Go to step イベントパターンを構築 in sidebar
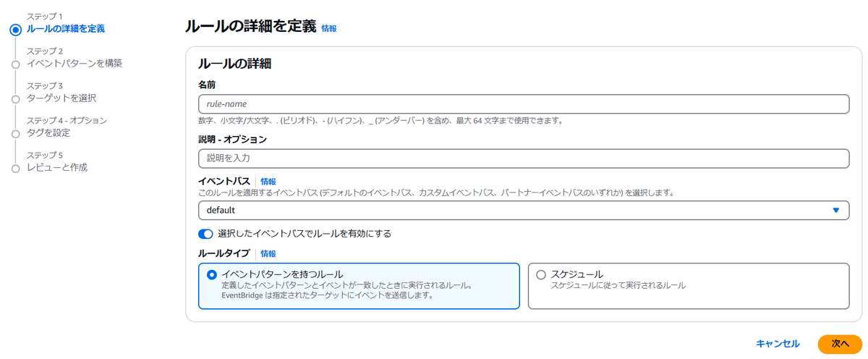Image resolution: width=868 pixels, height=359 pixels. pyautogui.click(x=75, y=63)
